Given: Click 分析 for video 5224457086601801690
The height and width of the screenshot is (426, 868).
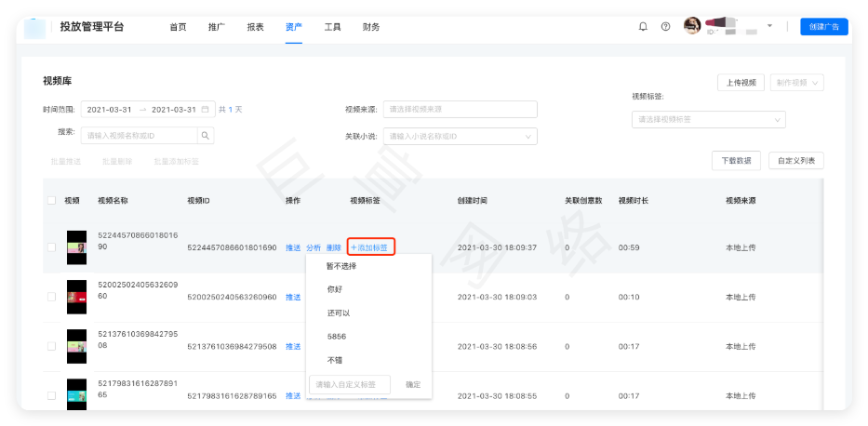Looking at the screenshot, I should [314, 247].
